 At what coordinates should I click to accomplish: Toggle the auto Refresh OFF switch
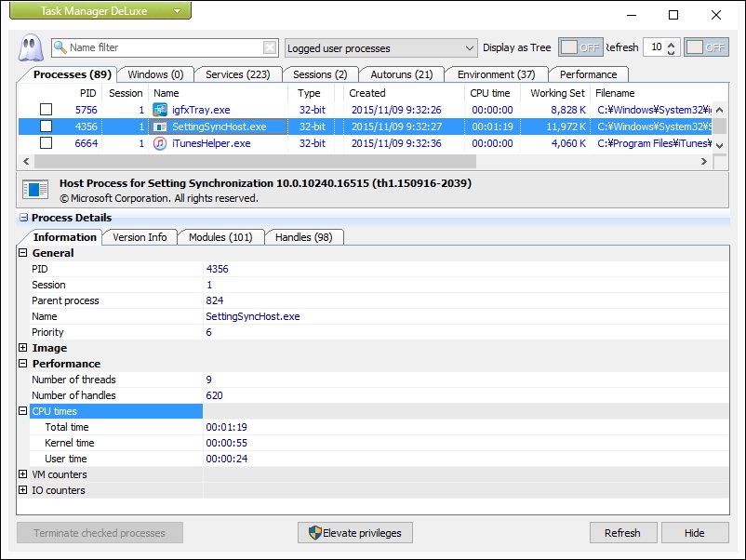(706, 47)
